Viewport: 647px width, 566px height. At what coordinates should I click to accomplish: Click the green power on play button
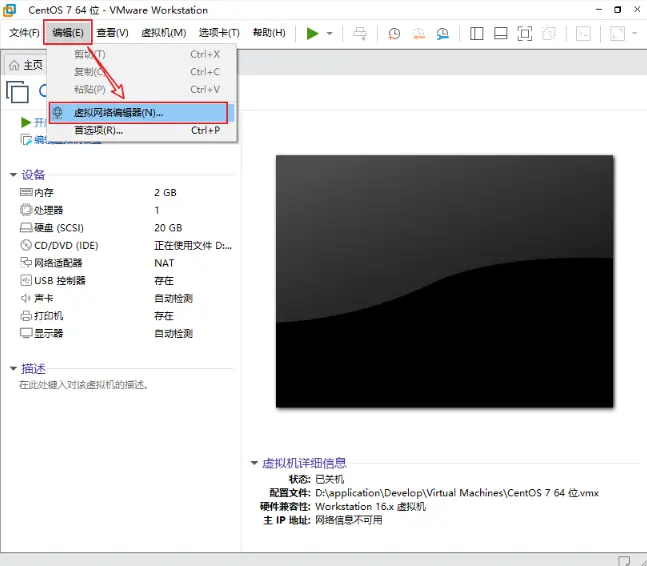pos(313,33)
